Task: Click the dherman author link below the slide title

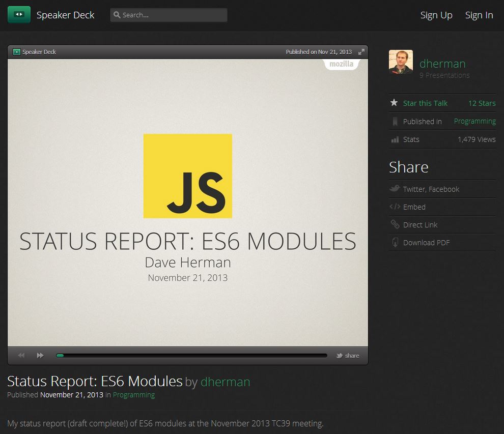Action: 226,382
